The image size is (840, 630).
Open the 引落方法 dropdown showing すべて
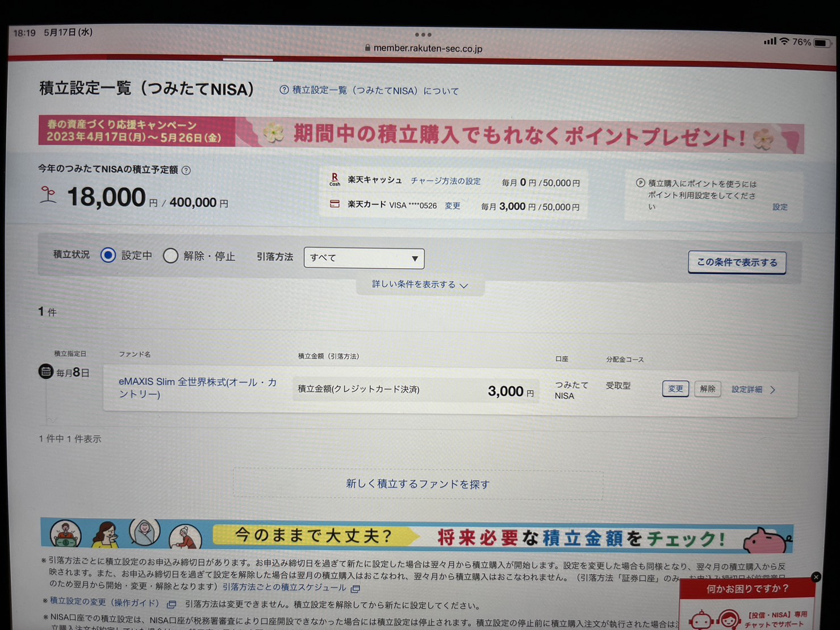tap(364, 258)
